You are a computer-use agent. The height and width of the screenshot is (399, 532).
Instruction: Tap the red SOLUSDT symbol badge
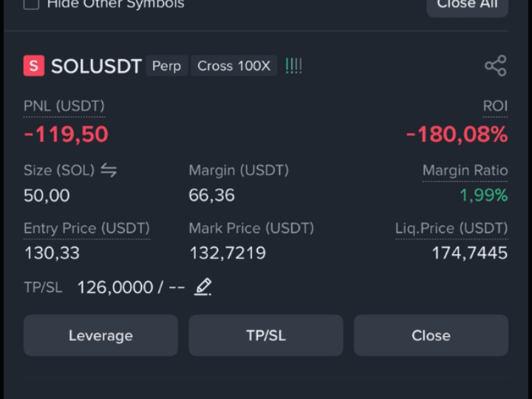tap(34, 66)
